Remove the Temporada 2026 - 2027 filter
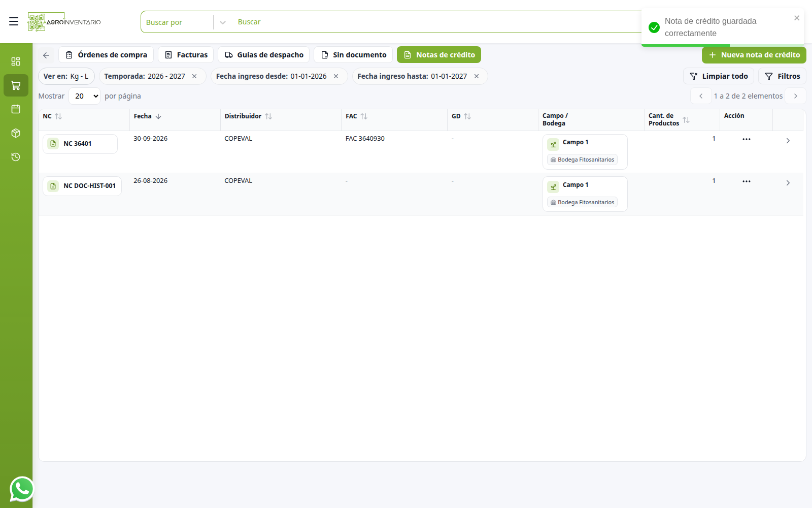The image size is (812, 508). click(194, 76)
